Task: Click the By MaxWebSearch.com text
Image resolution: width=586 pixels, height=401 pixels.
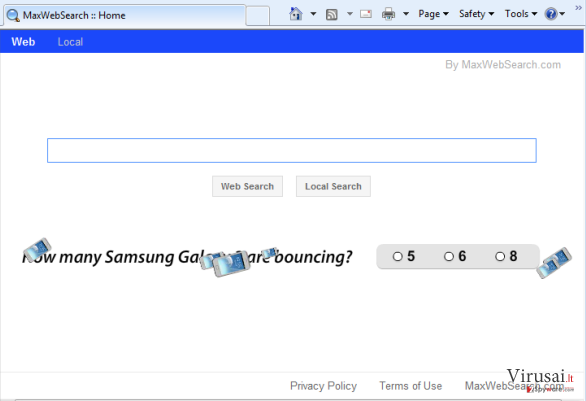Action: (x=503, y=65)
